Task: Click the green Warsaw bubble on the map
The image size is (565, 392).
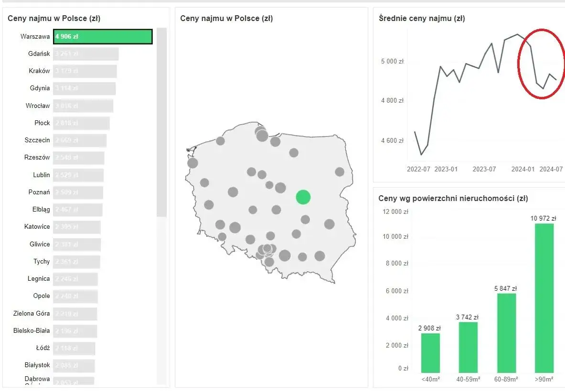Action: click(x=303, y=197)
